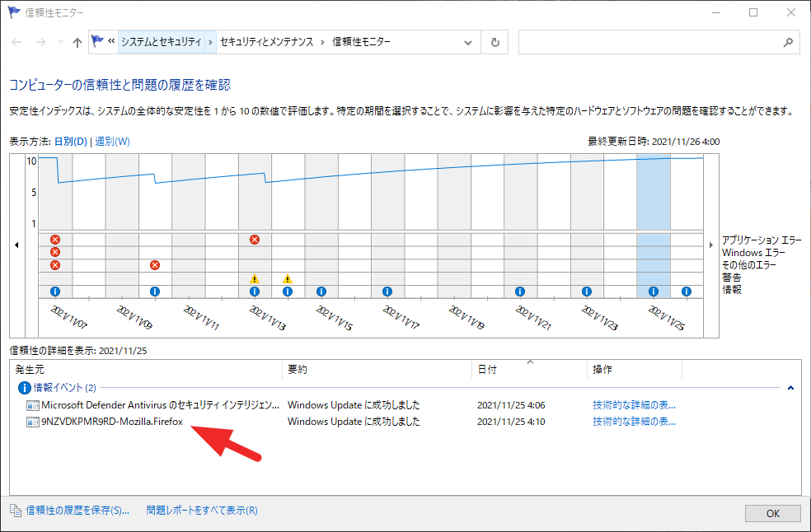
Task: Select Windows error icon on 2021/11/07
Action: [55, 252]
